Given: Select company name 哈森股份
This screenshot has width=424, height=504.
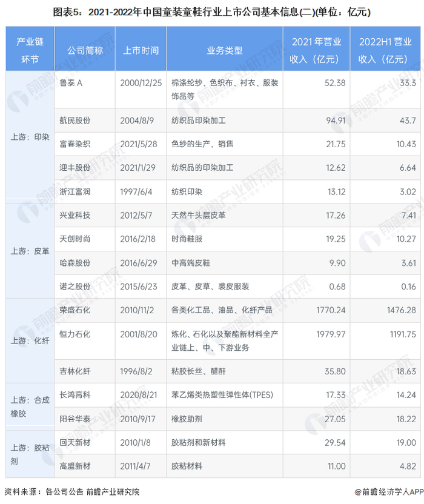Looking at the screenshot, I should coord(75,263).
